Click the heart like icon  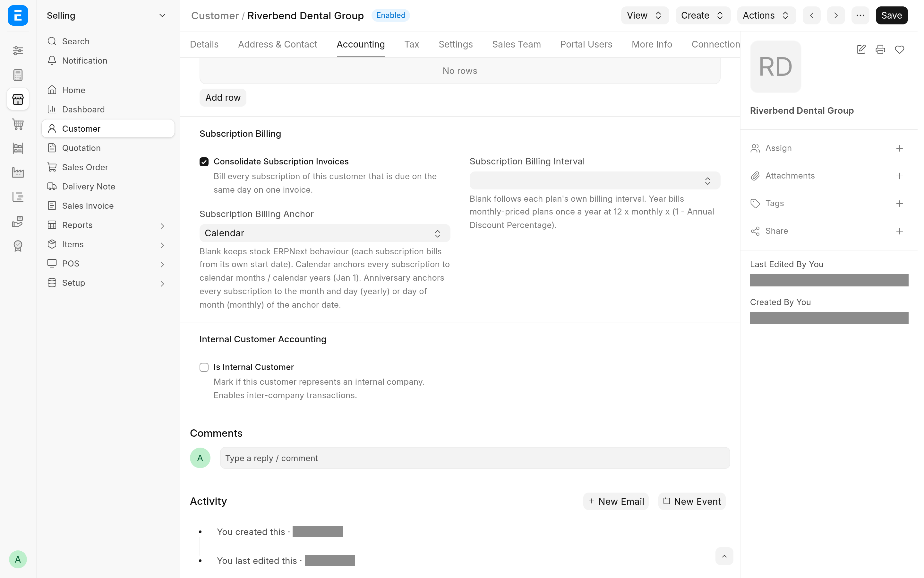coord(899,49)
